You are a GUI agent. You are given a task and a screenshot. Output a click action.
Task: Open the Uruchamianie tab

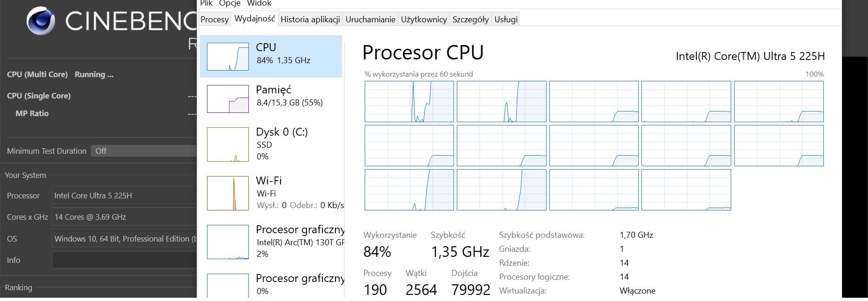pos(370,20)
